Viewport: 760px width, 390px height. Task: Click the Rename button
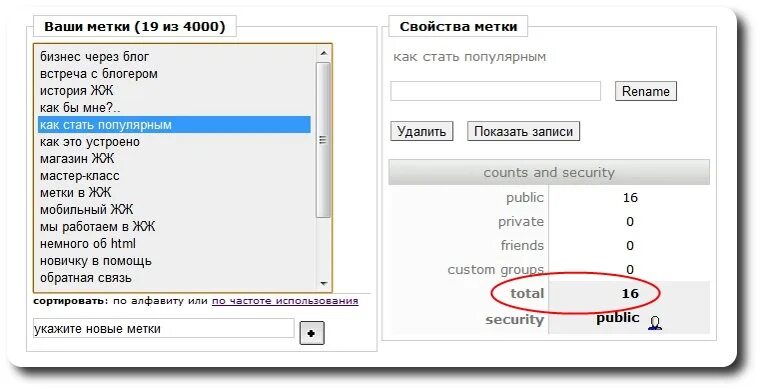646,91
